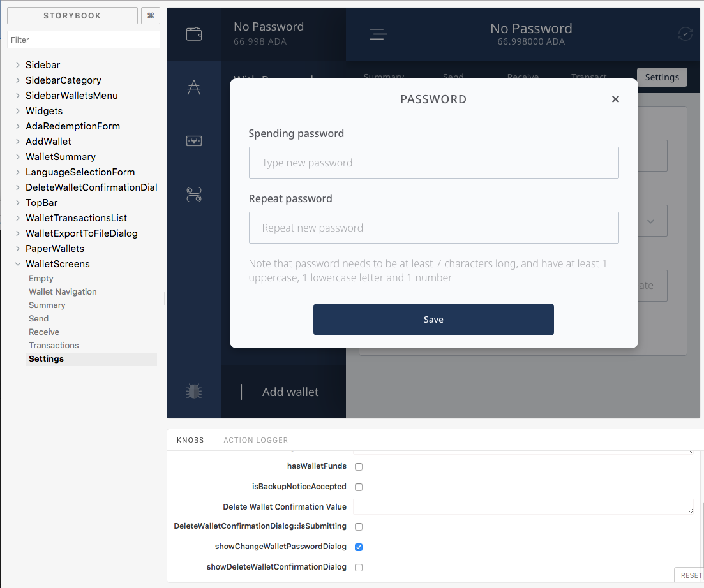Image resolution: width=704 pixels, height=588 pixels.
Task: Open the Transactions story
Action: pos(54,346)
